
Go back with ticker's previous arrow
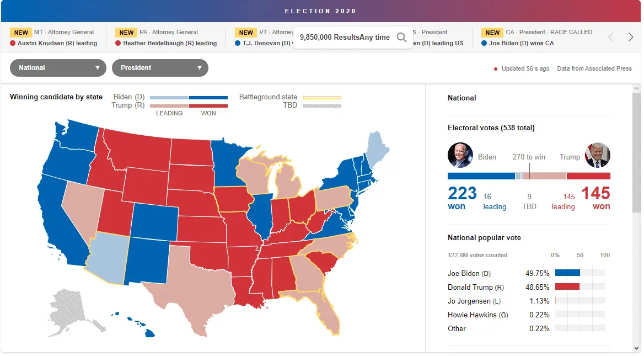point(610,37)
